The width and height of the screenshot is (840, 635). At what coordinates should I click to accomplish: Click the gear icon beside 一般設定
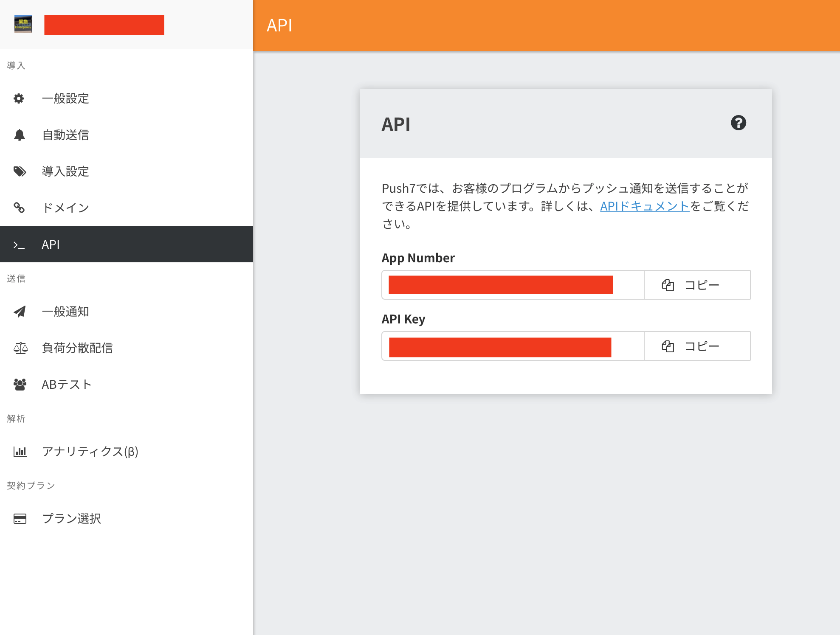tap(19, 98)
